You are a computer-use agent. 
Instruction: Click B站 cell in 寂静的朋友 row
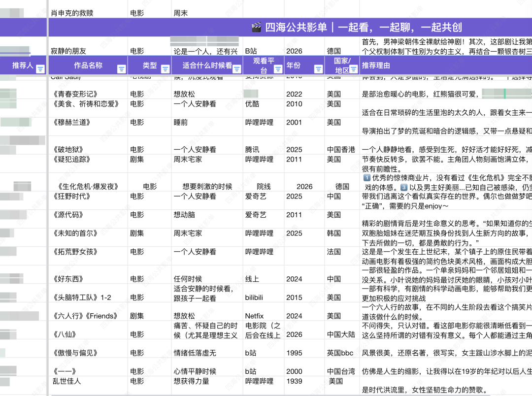click(x=263, y=46)
